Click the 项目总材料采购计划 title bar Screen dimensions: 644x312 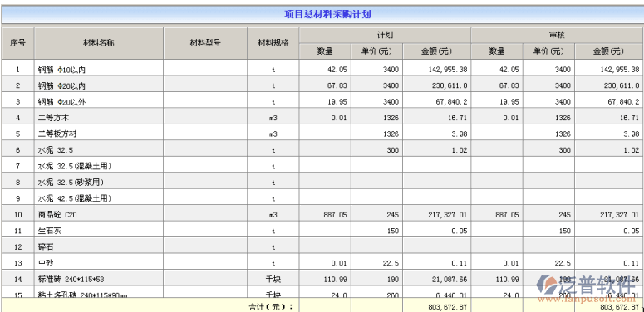pos(322,15)
